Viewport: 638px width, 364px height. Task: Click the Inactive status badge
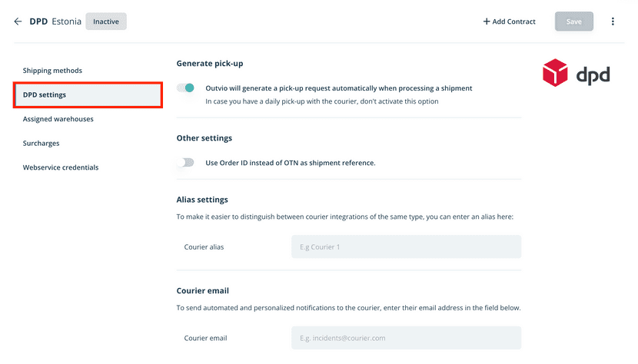click(106, 22)
